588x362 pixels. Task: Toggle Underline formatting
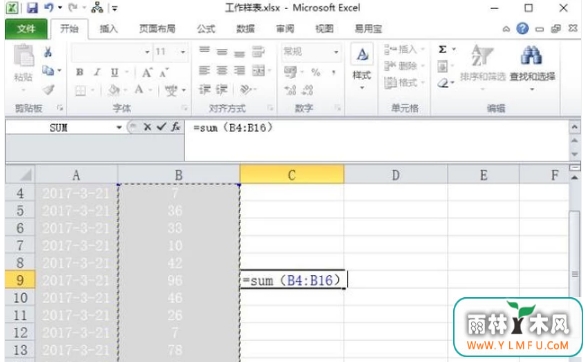click(x=114, y=72)
